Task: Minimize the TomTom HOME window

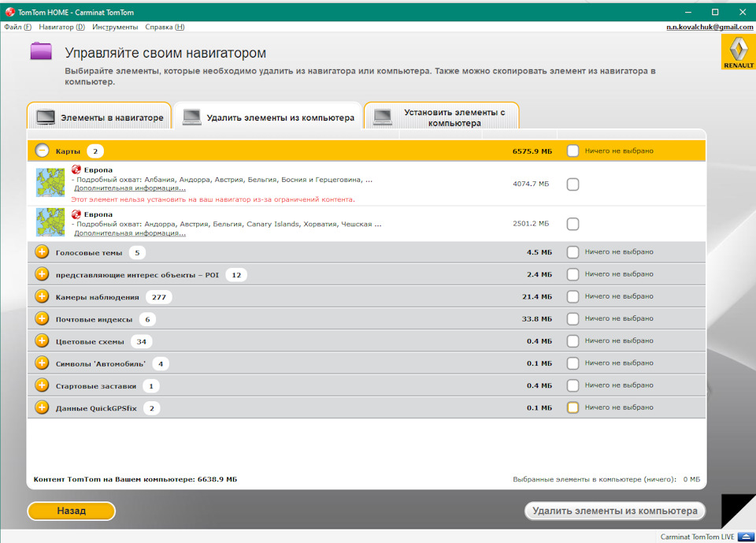Action: (x=688, y=12)
